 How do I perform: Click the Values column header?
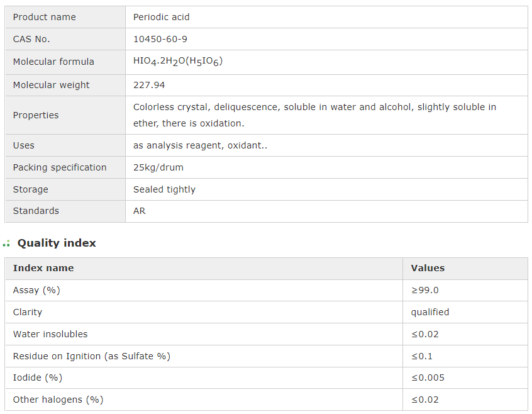428,268
